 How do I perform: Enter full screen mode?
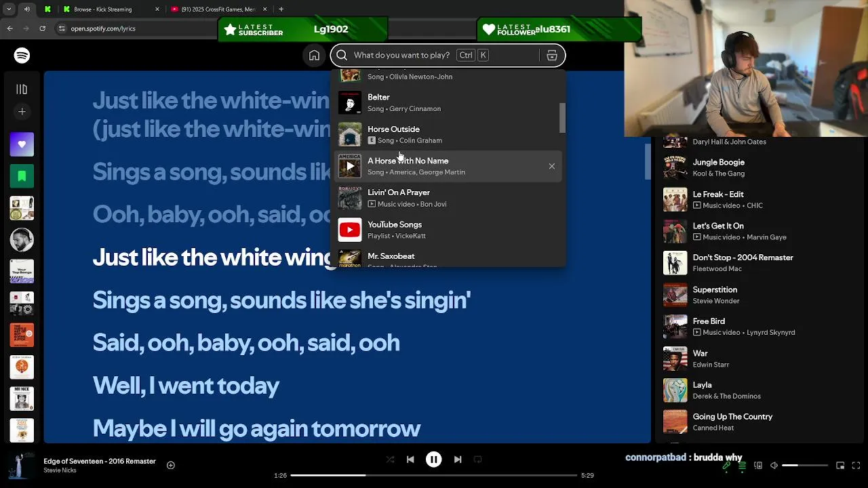click(x=856, y=466)
